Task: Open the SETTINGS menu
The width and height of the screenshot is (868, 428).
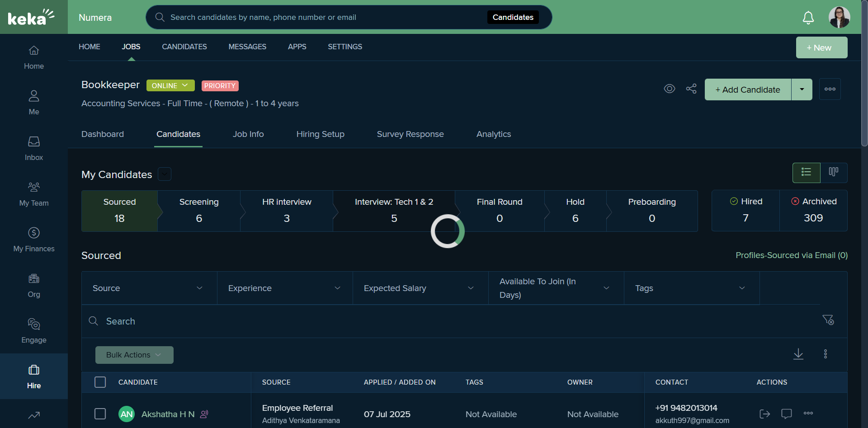Action: tap(345, 47)
